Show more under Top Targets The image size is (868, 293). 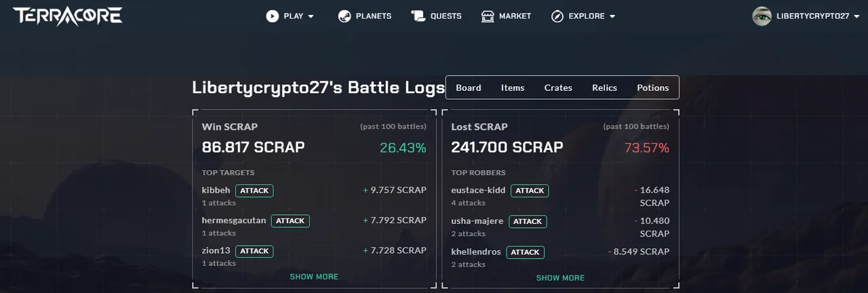[x=314, y=277]
